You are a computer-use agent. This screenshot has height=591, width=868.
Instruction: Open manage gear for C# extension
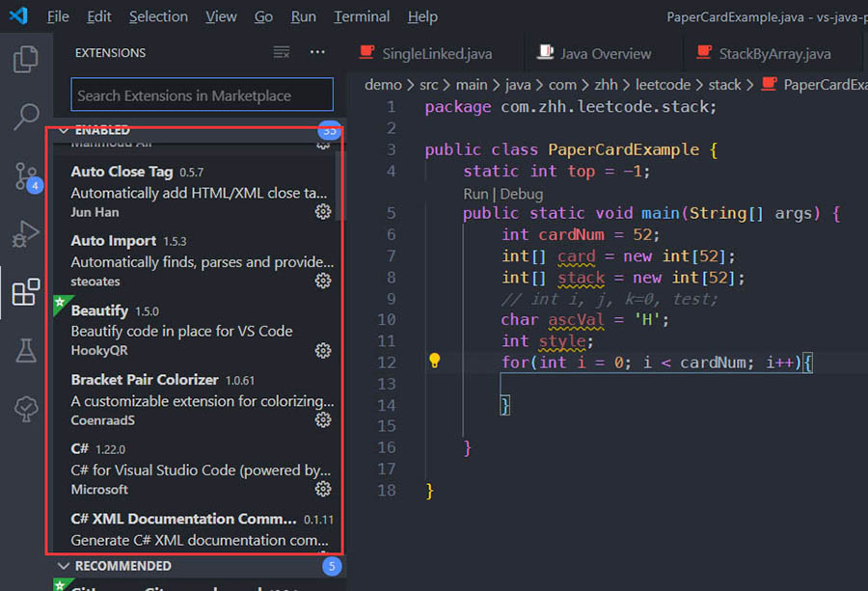(x=323, y=489)
